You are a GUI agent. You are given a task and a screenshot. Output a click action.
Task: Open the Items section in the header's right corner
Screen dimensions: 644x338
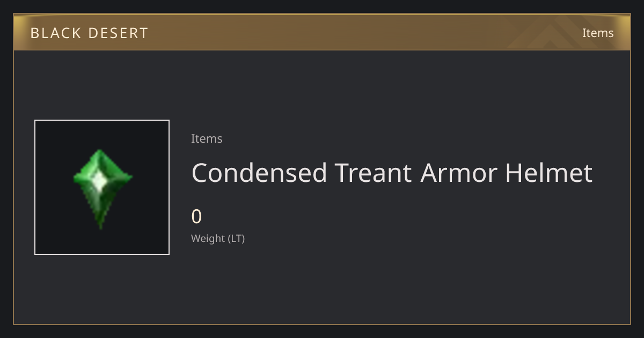click(x=598, y=33)
